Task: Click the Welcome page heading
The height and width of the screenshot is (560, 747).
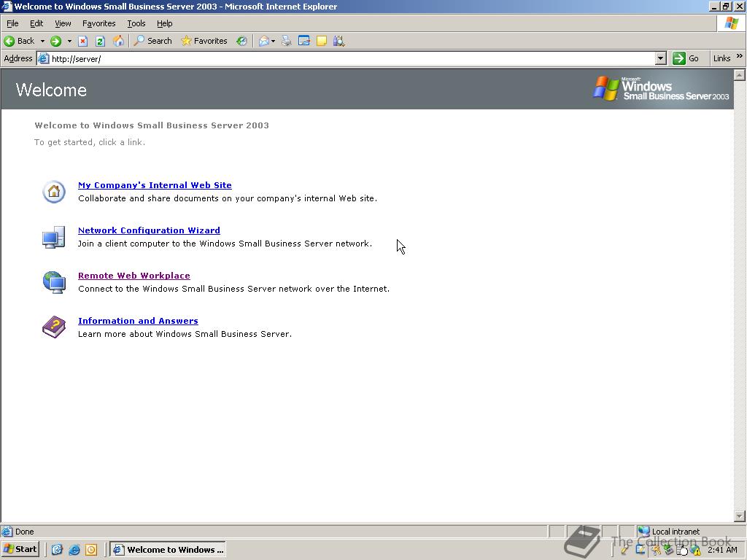Action: pos(51,90)
